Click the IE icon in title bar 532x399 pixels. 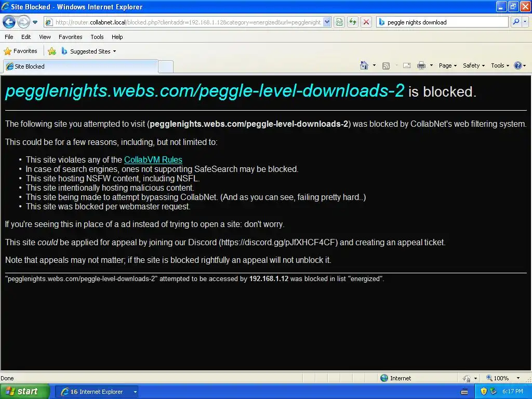click(5, 6)
